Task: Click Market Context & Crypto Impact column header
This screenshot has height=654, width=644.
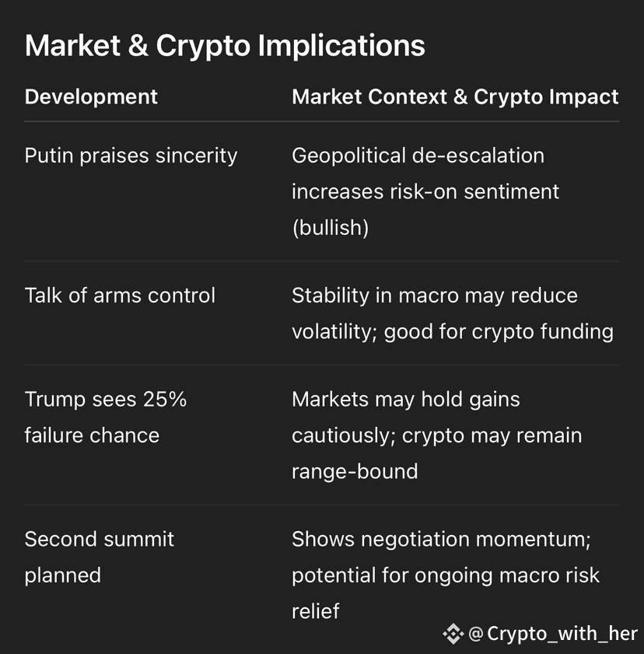Action: pos(455,97)
